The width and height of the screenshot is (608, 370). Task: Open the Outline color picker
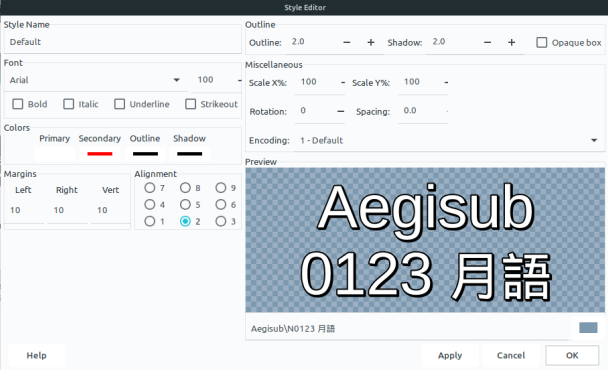point(145,154)
